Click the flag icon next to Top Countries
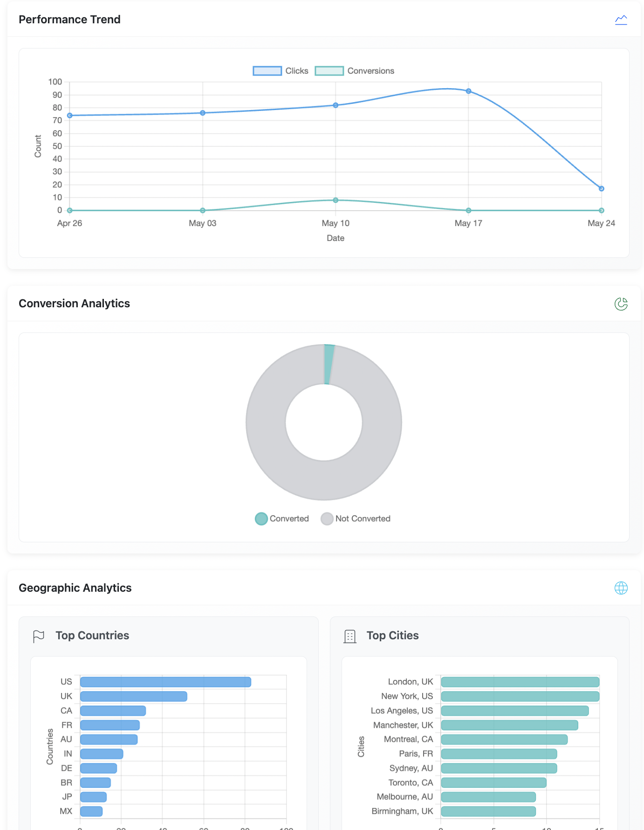This screenshot has height=830, width=644. pos(39,636)
